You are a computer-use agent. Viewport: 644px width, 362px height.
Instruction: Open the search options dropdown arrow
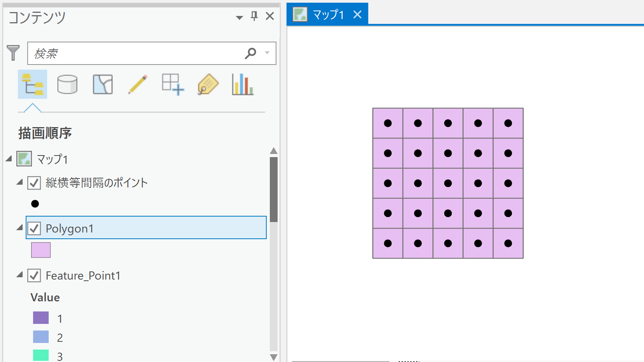point(267,53)
